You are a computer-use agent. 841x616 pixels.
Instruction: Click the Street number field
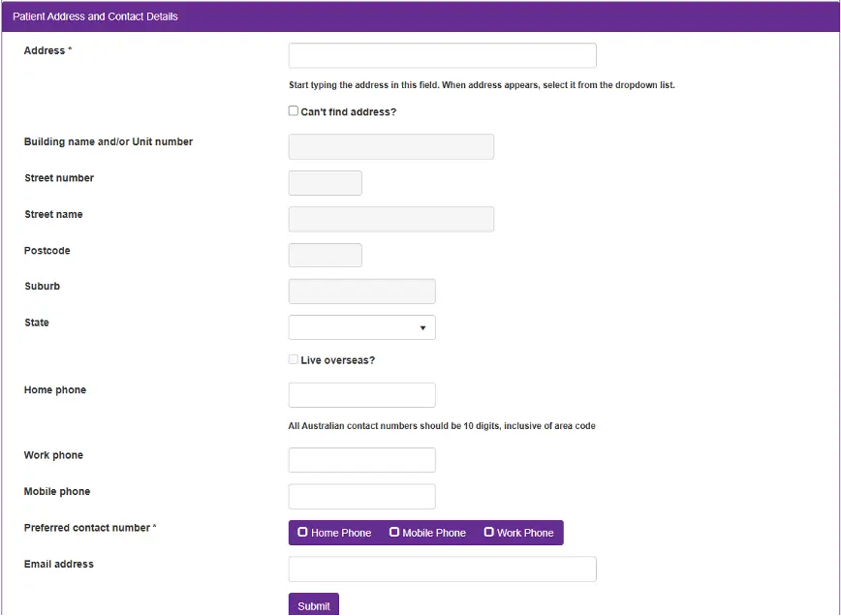[x=325, y=182]
